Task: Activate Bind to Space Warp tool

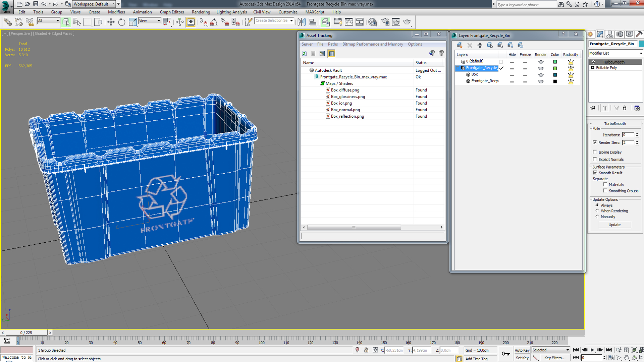Action: click(30, 22)
